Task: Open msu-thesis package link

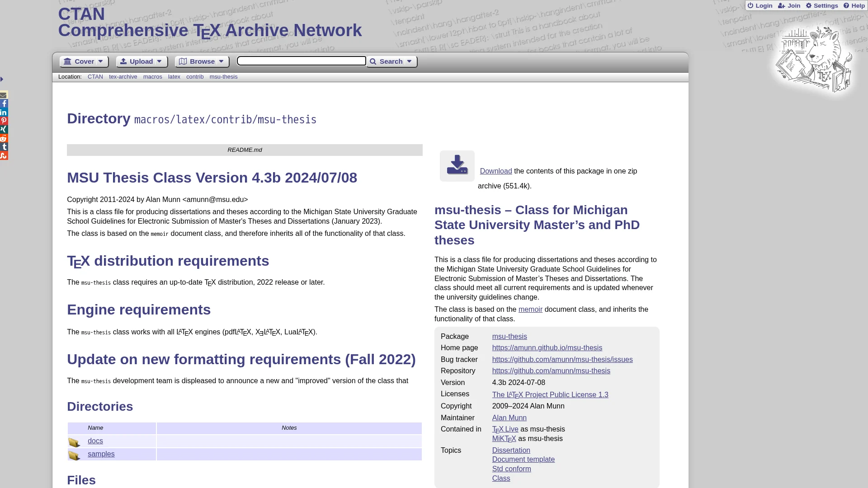Action: [x=509, y=336]
